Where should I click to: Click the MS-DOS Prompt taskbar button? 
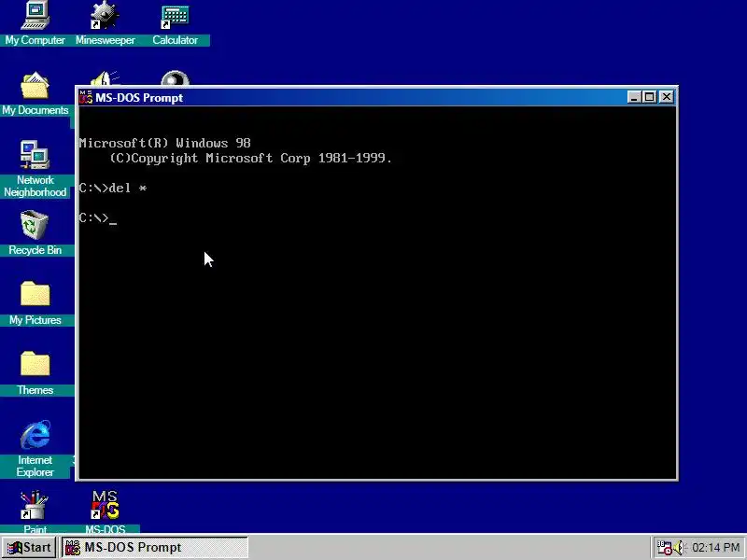pos(155,548)
